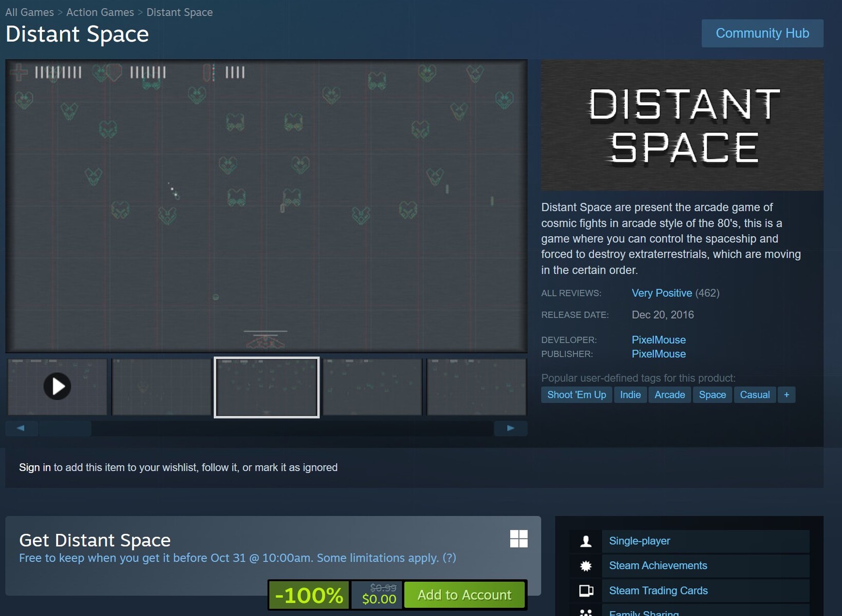842x616 pixels.
Task: Click the Single-player person icon
Action: (586, 541)
